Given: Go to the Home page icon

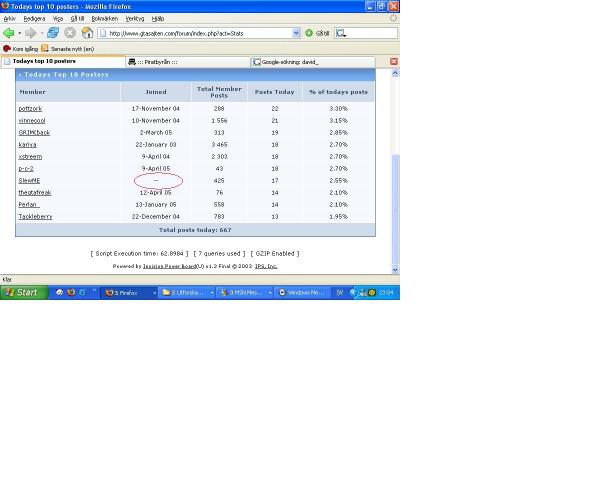Looking at the screenshot, I should (87, 33).
